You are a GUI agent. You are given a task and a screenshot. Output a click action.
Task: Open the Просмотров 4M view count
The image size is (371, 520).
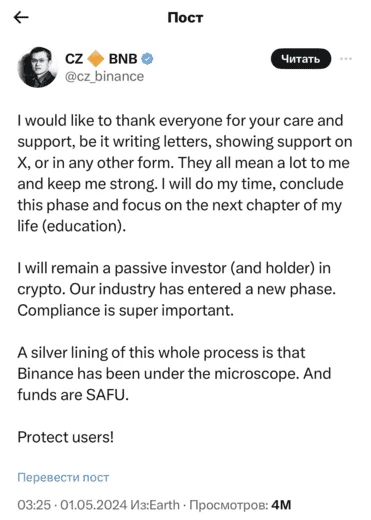coord(240,505)
